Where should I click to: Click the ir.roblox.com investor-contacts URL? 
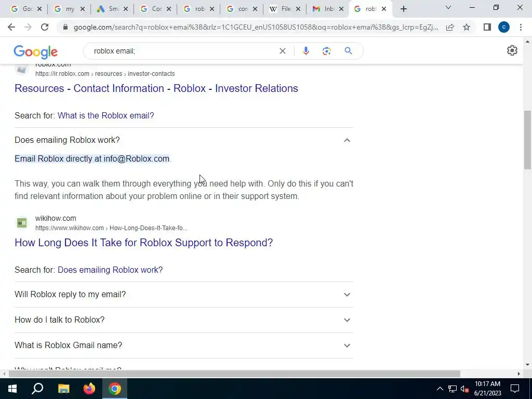pyautogui.click(x=105, y=74)
